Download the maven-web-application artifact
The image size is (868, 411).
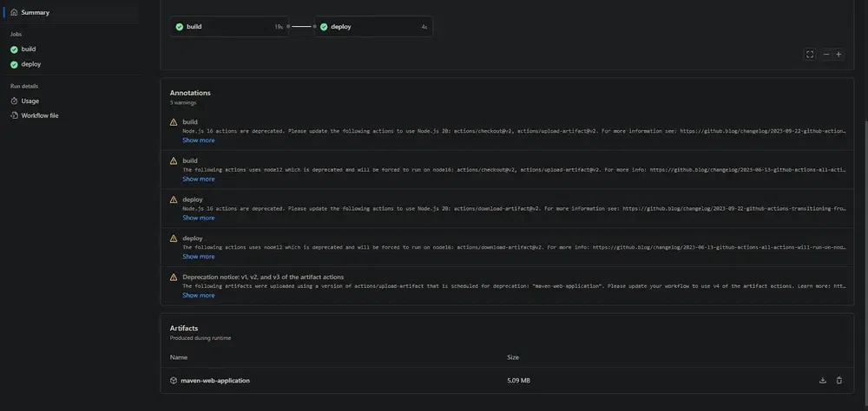tap(822, 381)
